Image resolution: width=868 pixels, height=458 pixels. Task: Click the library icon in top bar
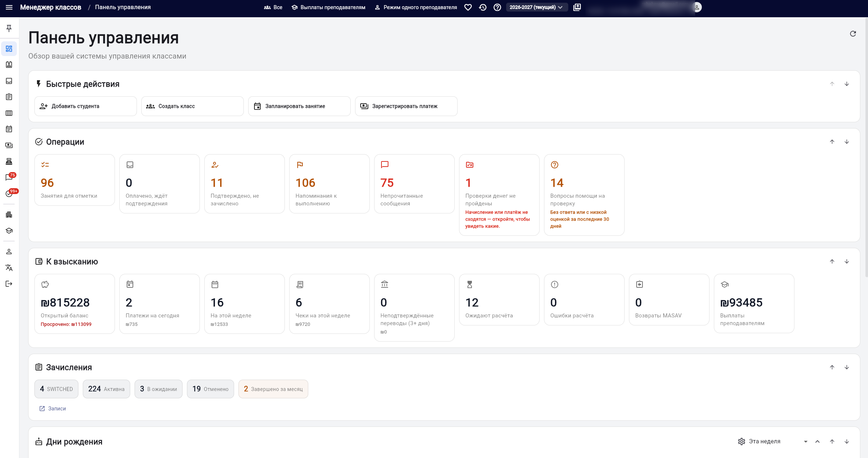pyautogui.click(x=577, y=7)
